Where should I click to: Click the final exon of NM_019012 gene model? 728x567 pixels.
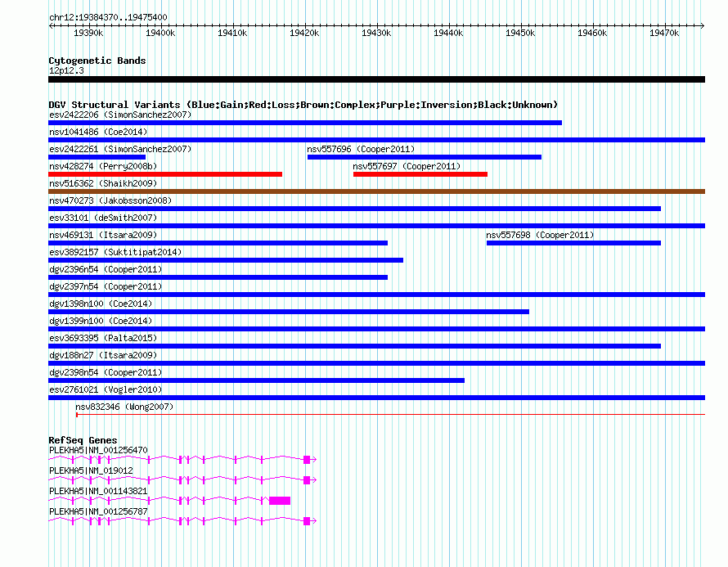pyautogui.click(x=307, y=480)
